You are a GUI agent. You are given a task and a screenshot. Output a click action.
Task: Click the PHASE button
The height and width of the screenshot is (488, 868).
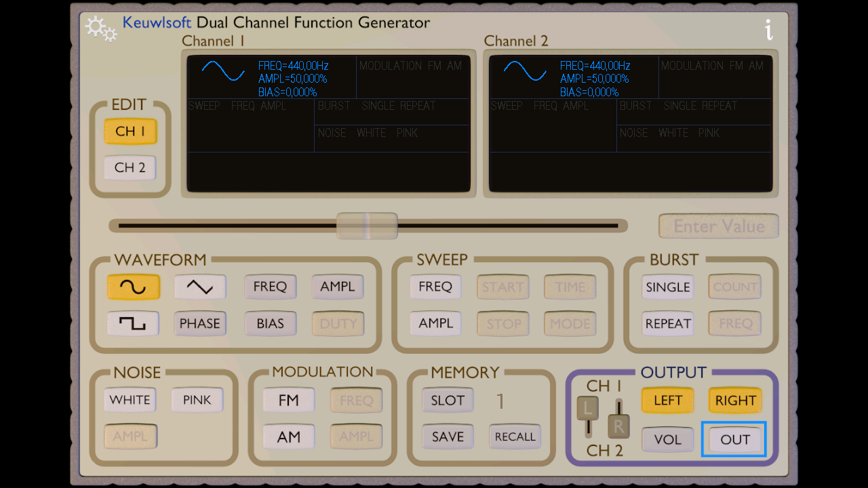pos(199,323)
